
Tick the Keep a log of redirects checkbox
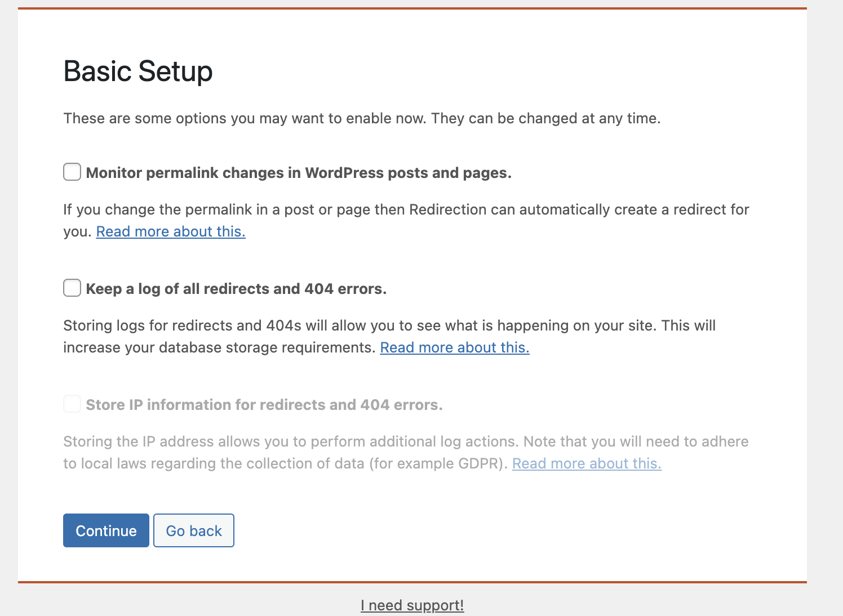click(72, 288)
